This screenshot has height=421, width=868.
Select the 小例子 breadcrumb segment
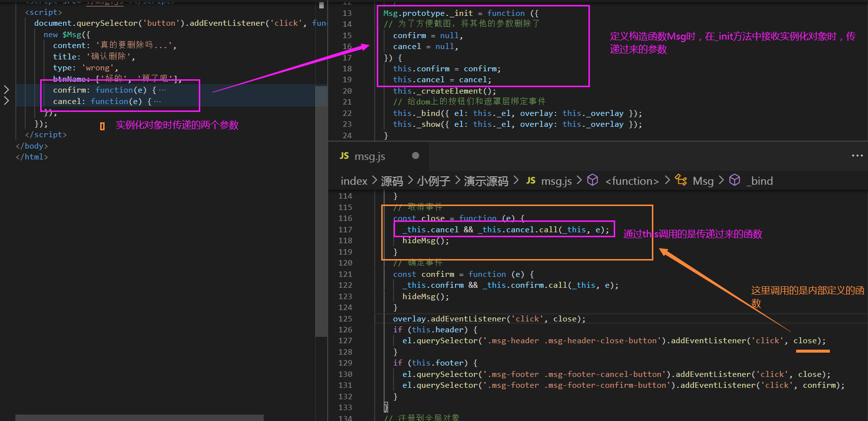tap(433, 181)
